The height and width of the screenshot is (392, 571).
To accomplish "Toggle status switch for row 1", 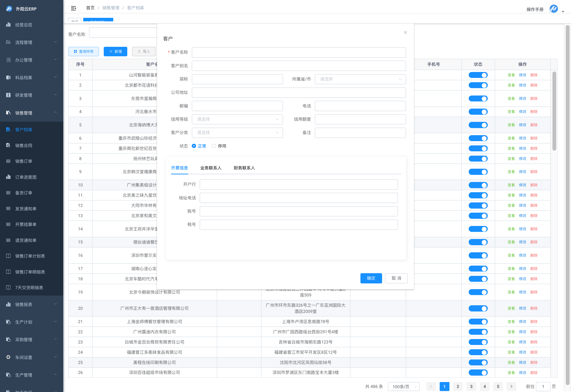I will [x=478, y=75].
